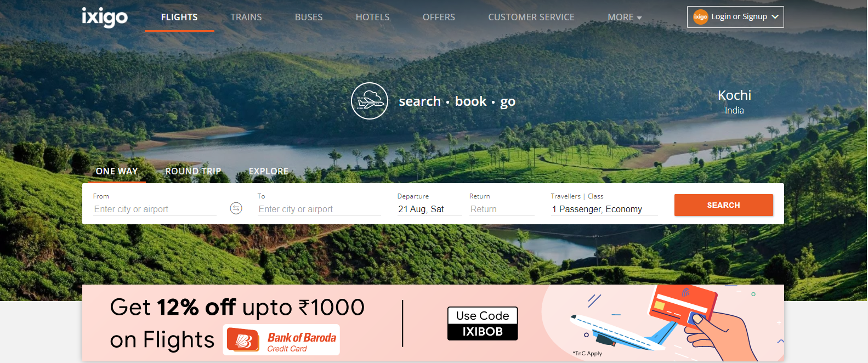Go to the HOTELS section
The width and height of the screenshot is (868, 363).
tap(373, 18)
